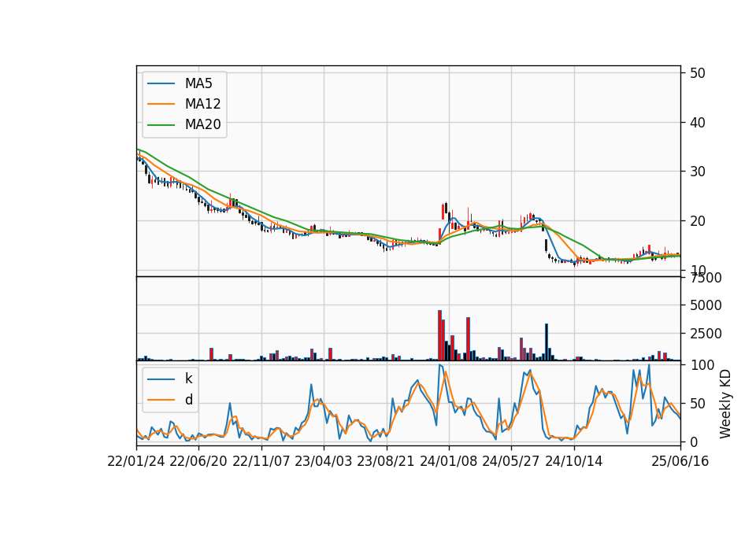Viewport: 756px width, 543px height.
Task: Click the price axis value 20
Action: (x=698, y=221)
